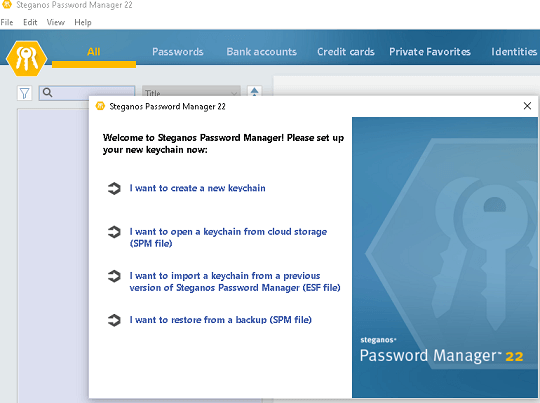
Task: Switch to the Private Favorites tab
Action: [x=430, y=52]
